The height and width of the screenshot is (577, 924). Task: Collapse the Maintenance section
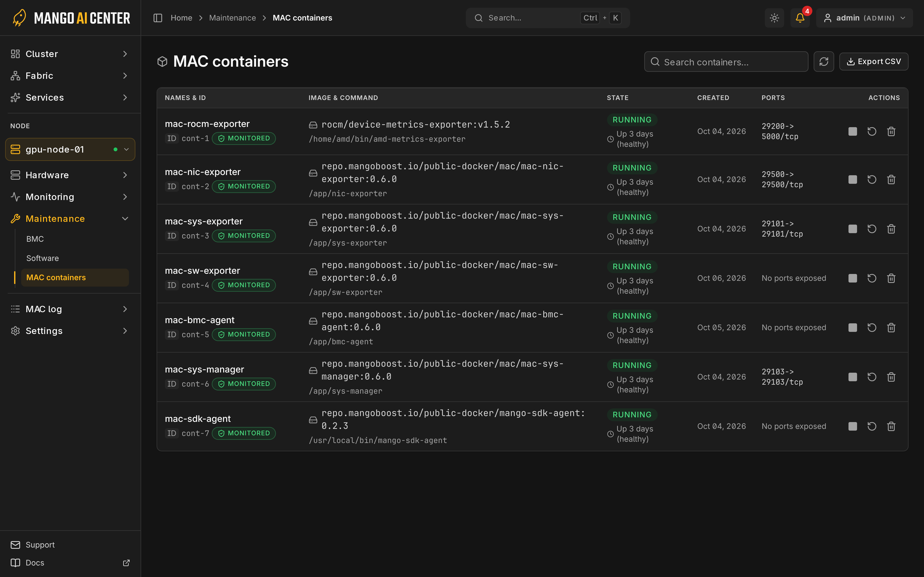click(x=70, y=219)
